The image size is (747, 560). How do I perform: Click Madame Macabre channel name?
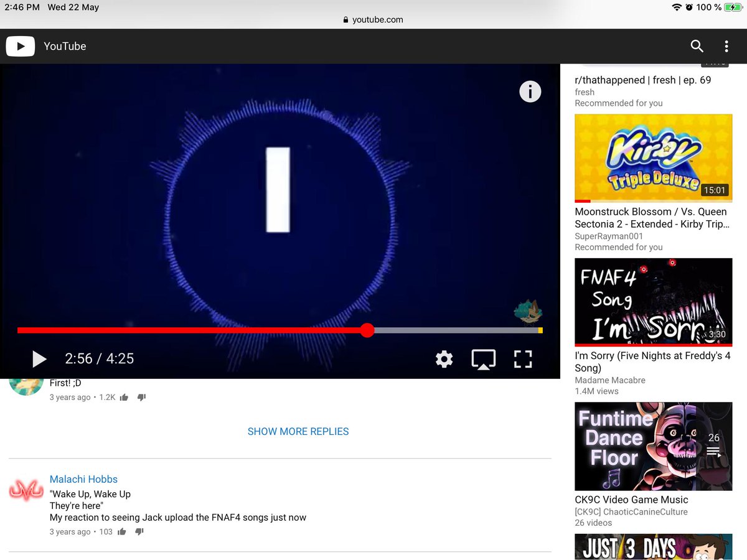pos(610,380)
